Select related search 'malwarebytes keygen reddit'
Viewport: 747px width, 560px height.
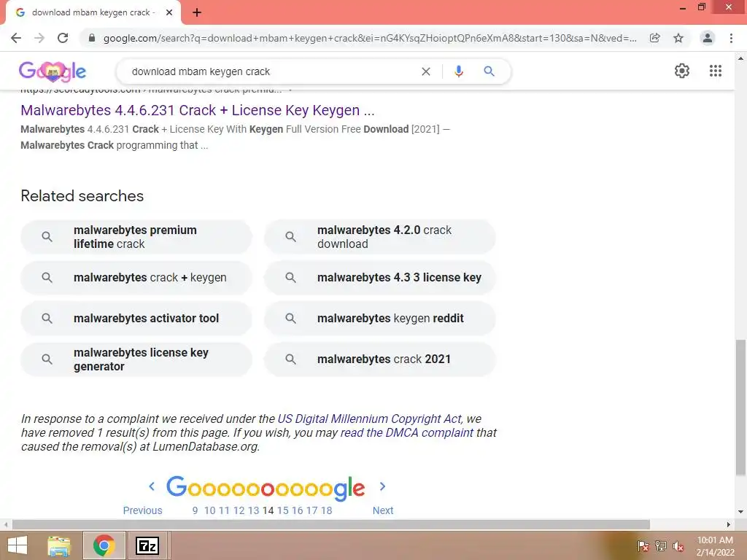coord(379,318)
